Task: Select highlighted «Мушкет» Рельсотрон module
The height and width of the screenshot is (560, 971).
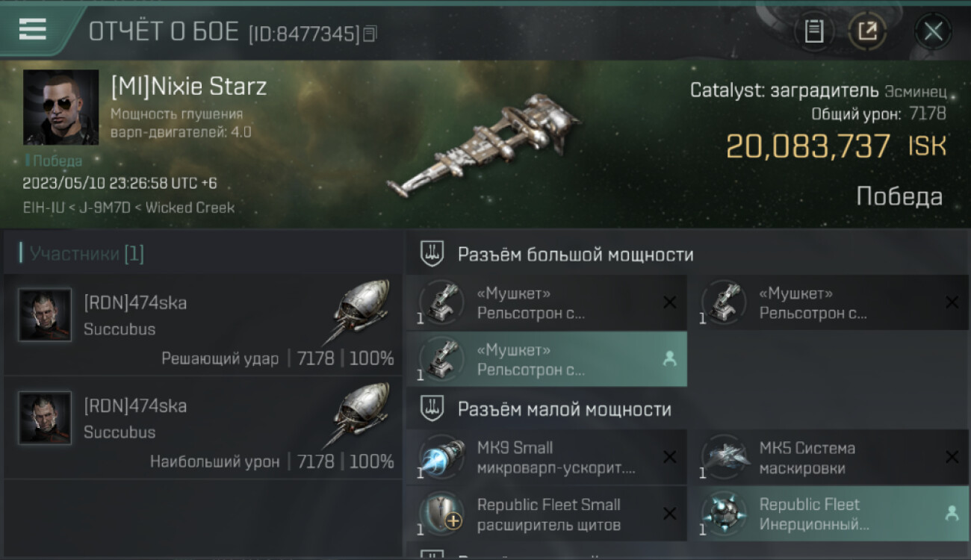Action: click(x=547, y=359)
